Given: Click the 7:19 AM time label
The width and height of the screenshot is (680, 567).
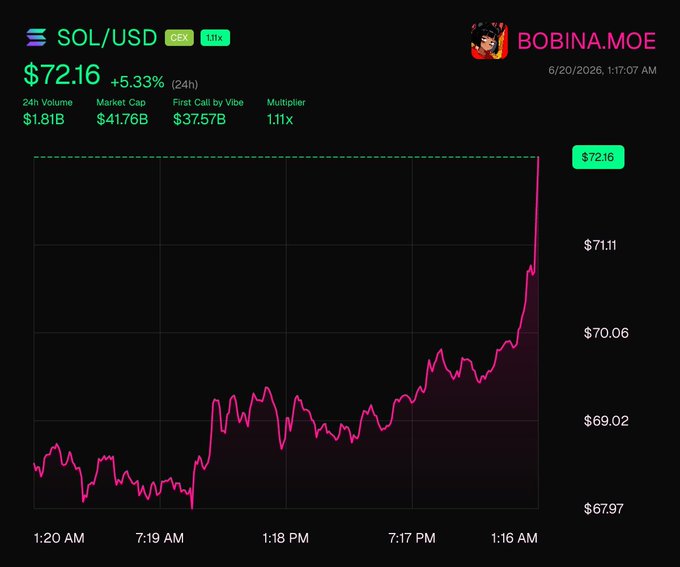Looking at the screenshot, I should coord(160,538).
